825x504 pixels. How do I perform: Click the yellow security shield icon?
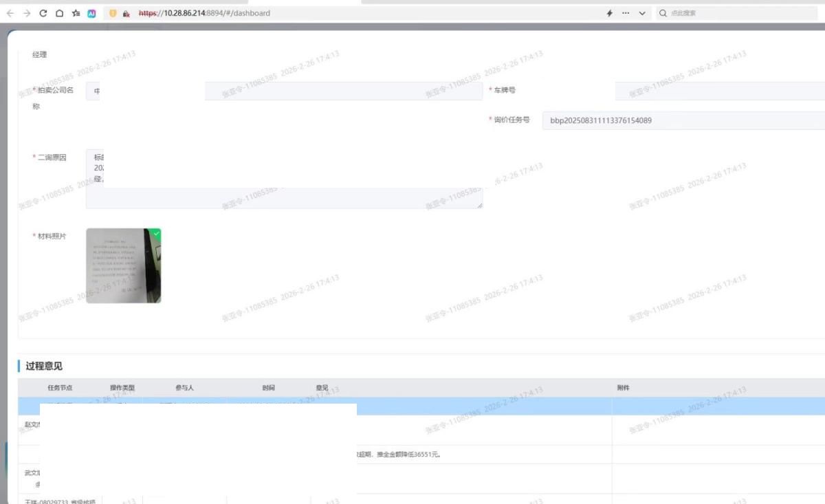point(113,13)
